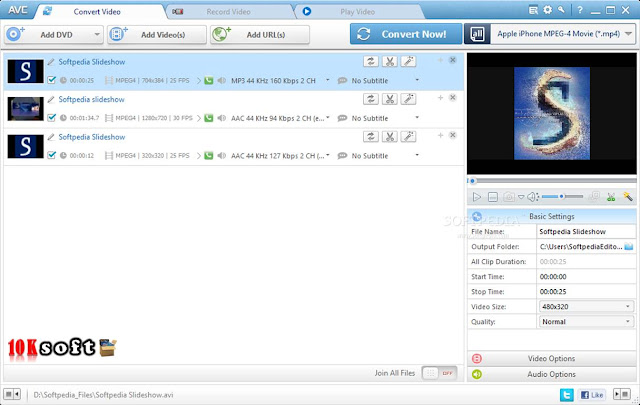Open effects wand icon on first Softpedia Slideshow row
The image size is (640, 405).
(408, 62)
